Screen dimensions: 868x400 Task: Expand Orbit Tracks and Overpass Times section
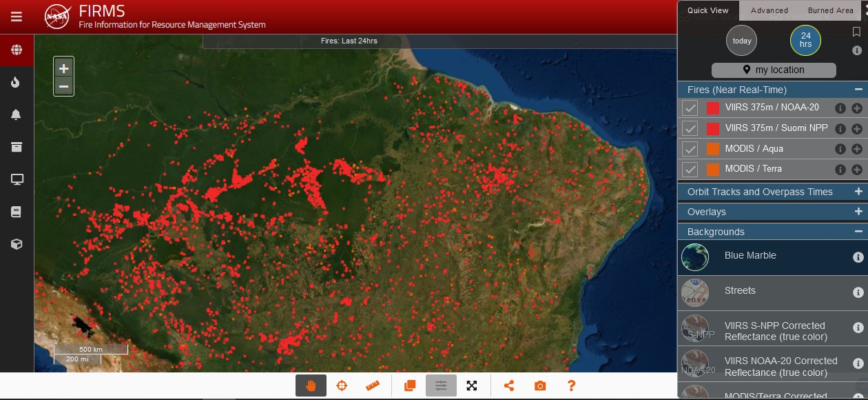point(858,192)
